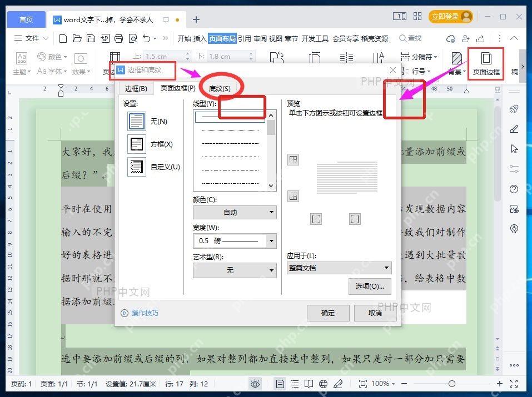This screenshot has height=397, width=532.
Task: Click the bottom border preview toggle button
Action: tap(293, 196)
